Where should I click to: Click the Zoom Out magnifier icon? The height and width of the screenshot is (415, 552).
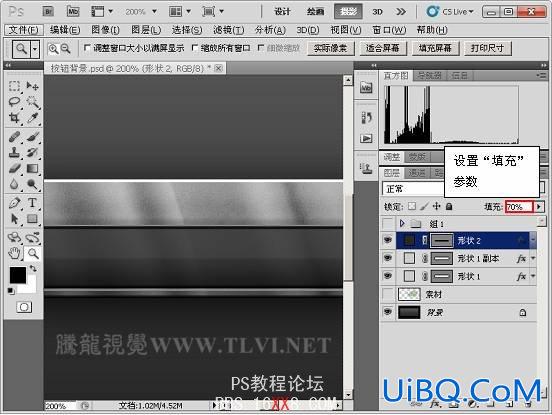66,49
